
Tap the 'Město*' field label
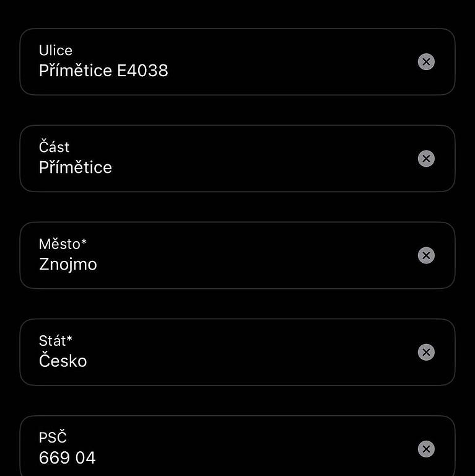pyautogui.click(x=63, y=244)
